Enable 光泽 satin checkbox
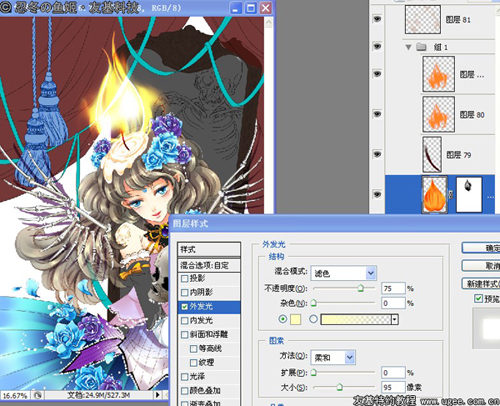Viewport: 500px width, 406px height. click(185, 377)
